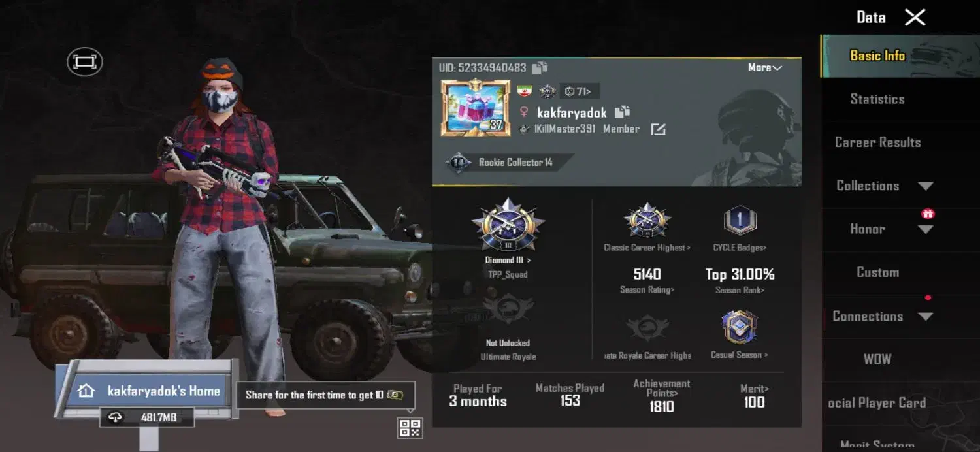Image resolution: width=980 pixels, height=452 pixels.
Task: Download the 481.7MB resource pack
Action: (147, 417)
